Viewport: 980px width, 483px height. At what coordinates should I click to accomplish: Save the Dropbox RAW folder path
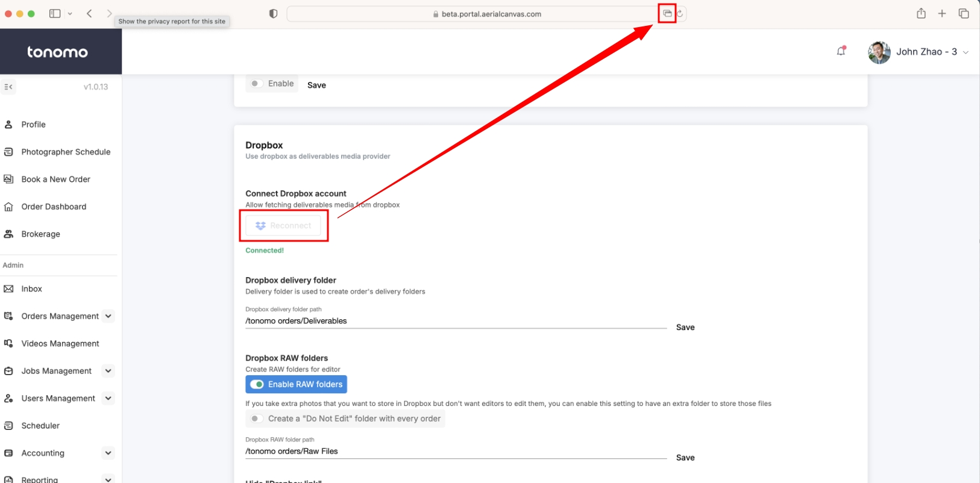tap(685, 458)
